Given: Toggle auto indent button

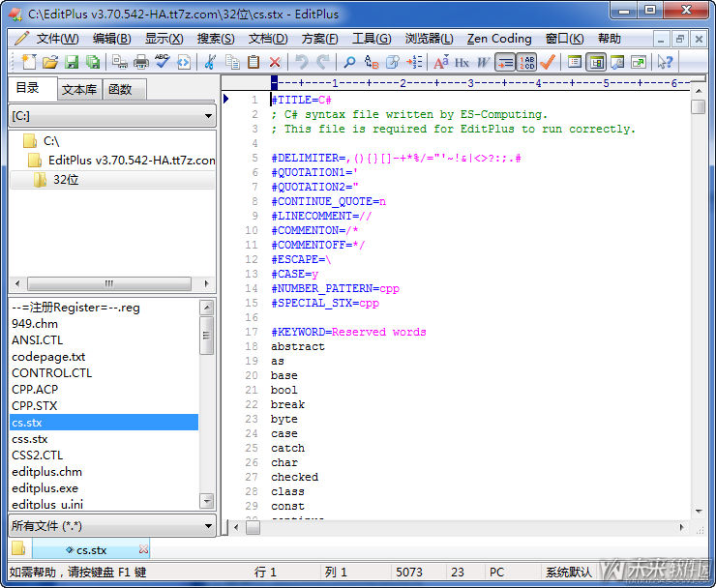Looking at the screenshot, I should (x=504, y=62).
